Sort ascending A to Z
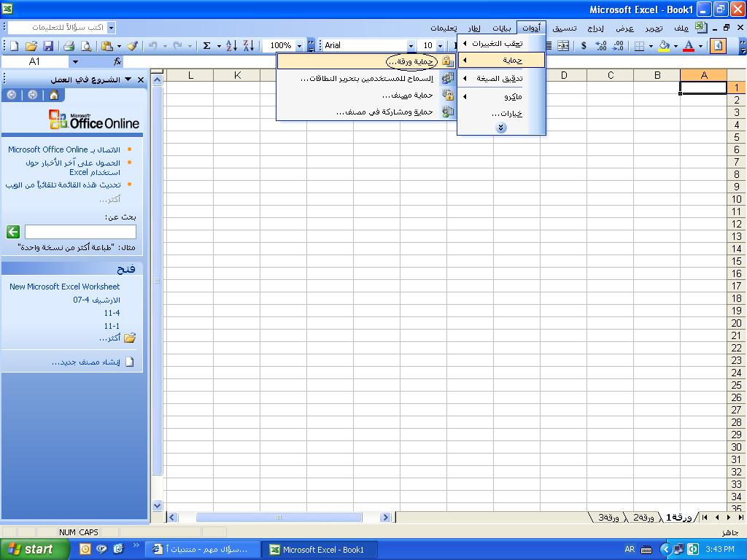 click(x=231, y=46)
